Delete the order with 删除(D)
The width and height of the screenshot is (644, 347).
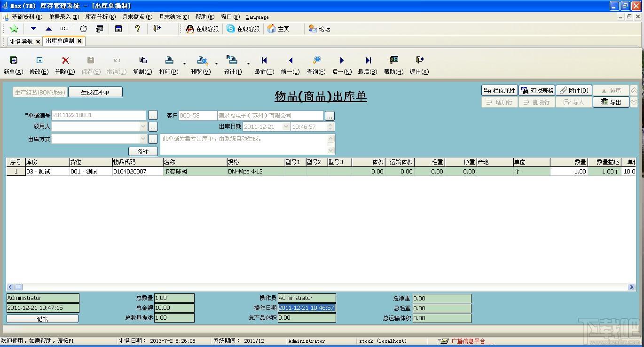[65, 65]
